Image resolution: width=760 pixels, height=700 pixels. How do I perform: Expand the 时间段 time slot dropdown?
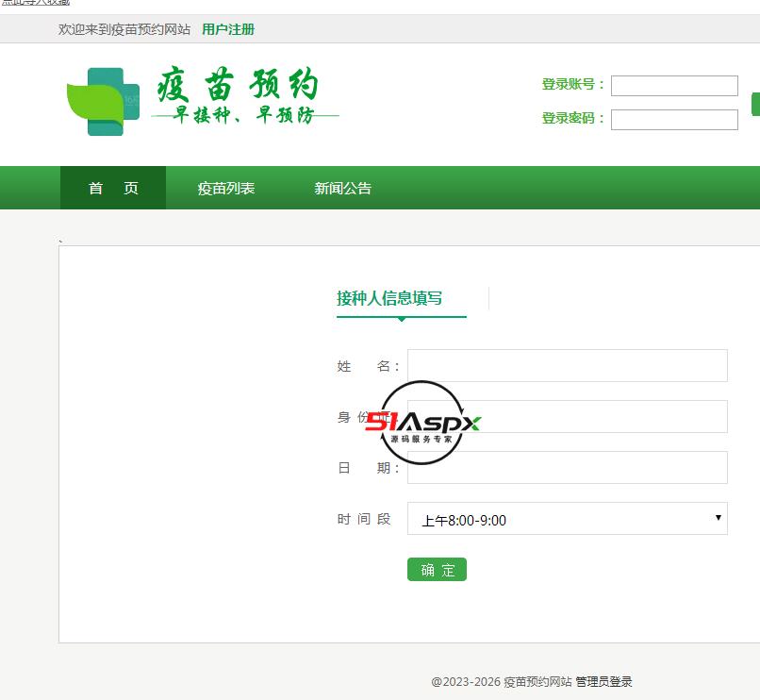pos(567,519)
